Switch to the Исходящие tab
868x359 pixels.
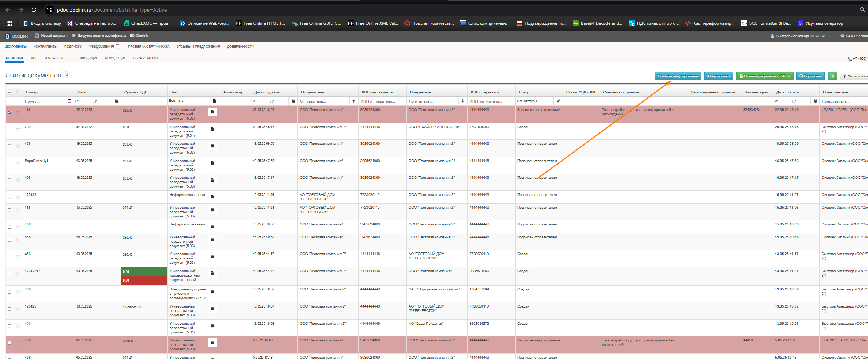[x=115, y=58]
